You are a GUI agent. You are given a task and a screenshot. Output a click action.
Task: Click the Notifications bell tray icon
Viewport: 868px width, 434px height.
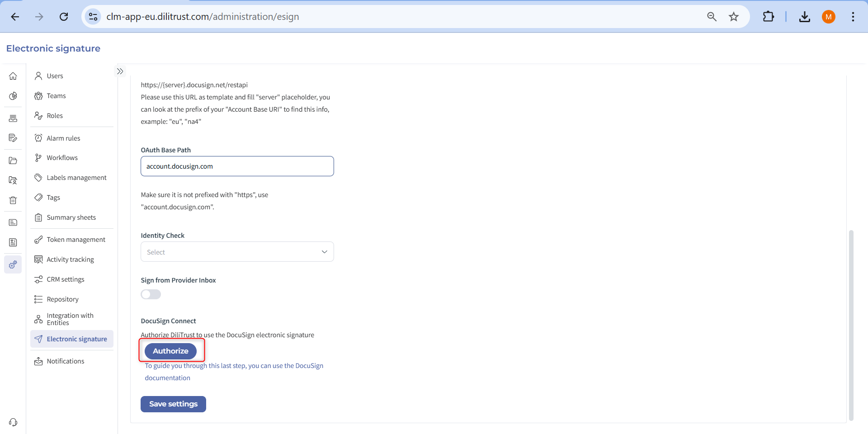click(38, 361)
